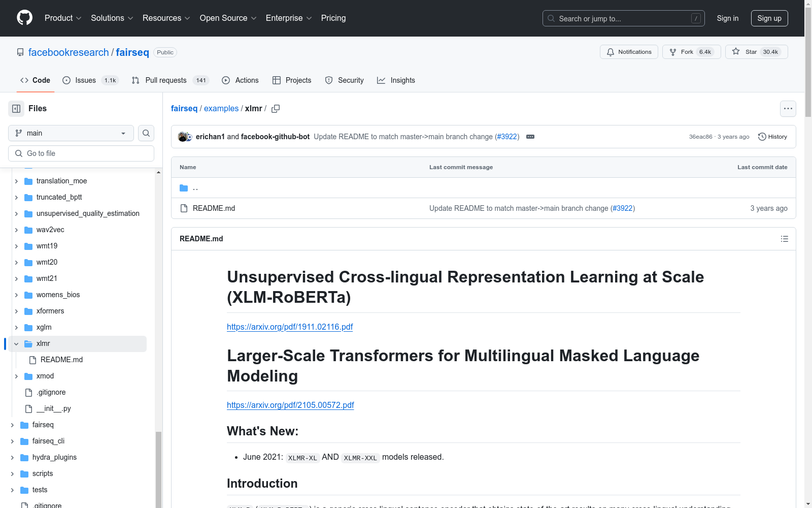Open pull request #3922 in commit header
The height and width of the screenshot is (508, 812).
click(x=507, y=137)
